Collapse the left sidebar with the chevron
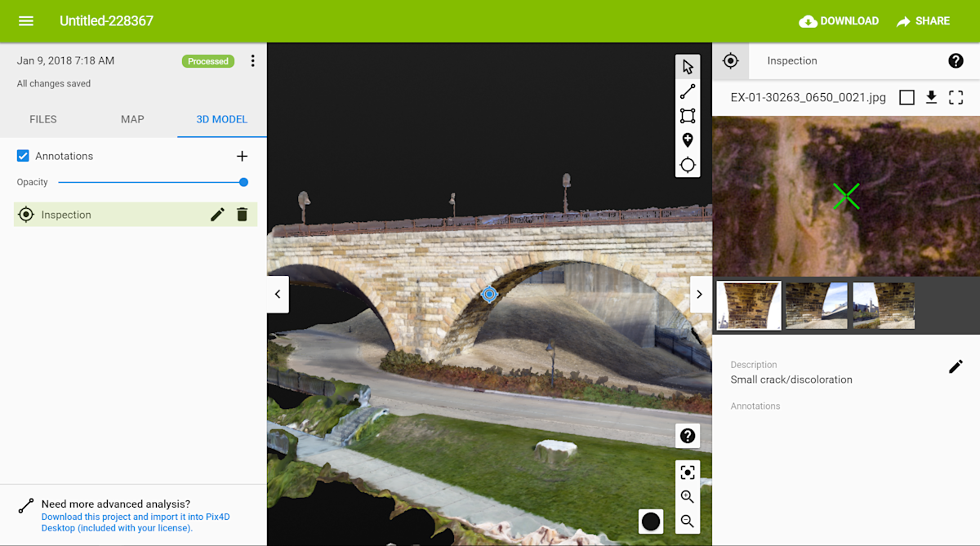The width and height of the screenshot is (980, 546). click(x=278, y=294)
